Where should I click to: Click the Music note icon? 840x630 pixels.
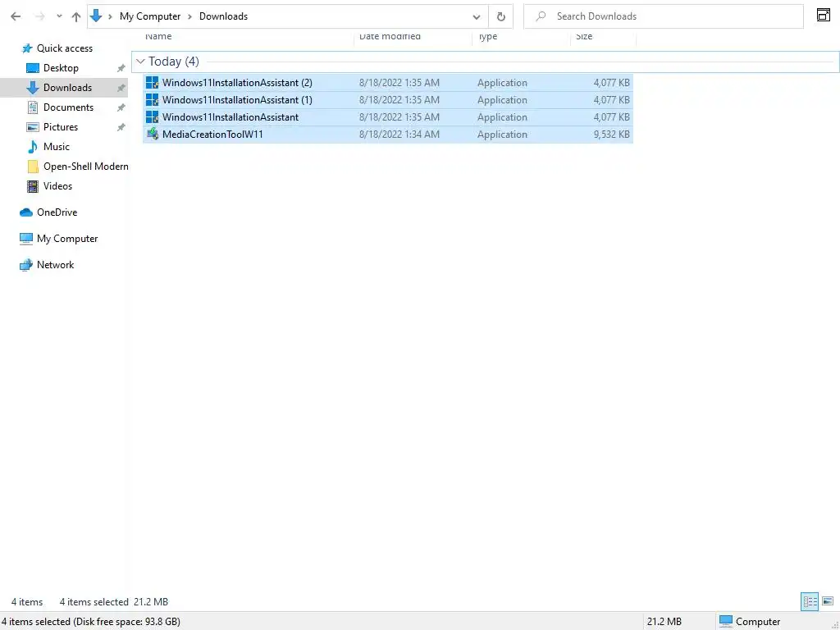click(33, 147)
